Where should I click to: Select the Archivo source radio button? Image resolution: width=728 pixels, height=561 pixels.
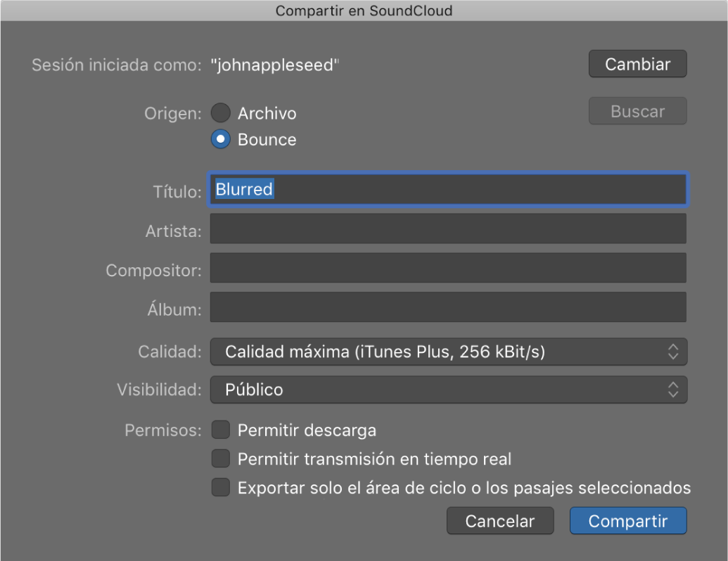[x=221, y=113]
